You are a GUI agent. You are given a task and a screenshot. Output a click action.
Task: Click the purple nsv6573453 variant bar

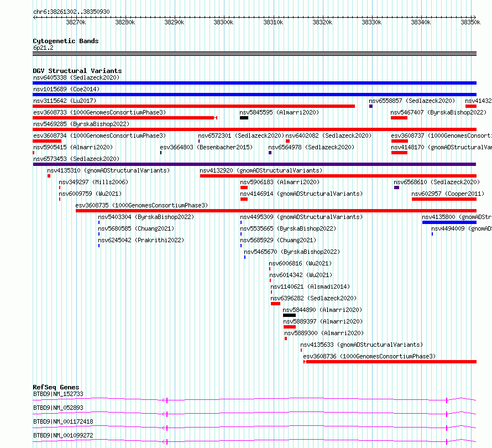254,164
